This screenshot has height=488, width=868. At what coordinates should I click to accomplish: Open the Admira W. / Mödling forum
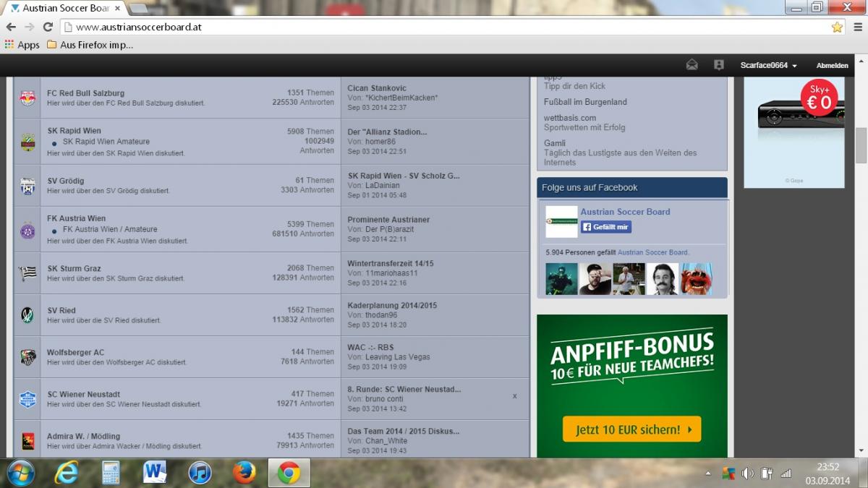click(83, 436)
